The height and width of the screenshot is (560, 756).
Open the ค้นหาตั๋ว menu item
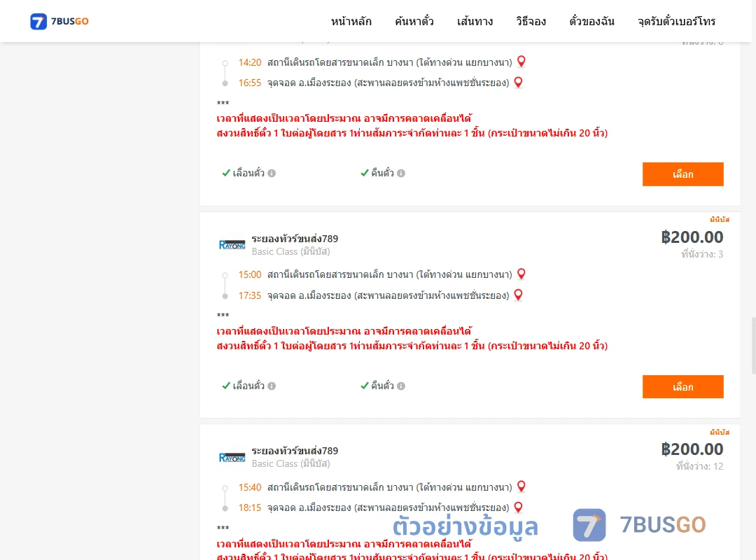[414, 21]
